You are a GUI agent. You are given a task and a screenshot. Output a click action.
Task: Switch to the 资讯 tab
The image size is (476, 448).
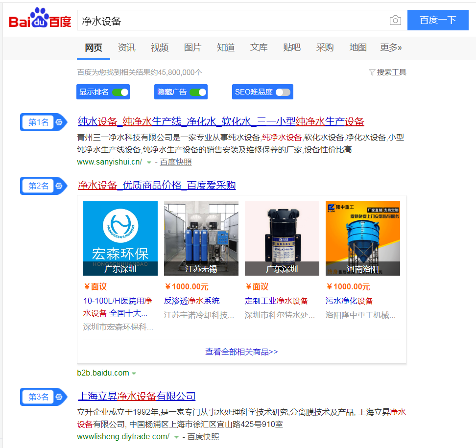click(126, 47)
